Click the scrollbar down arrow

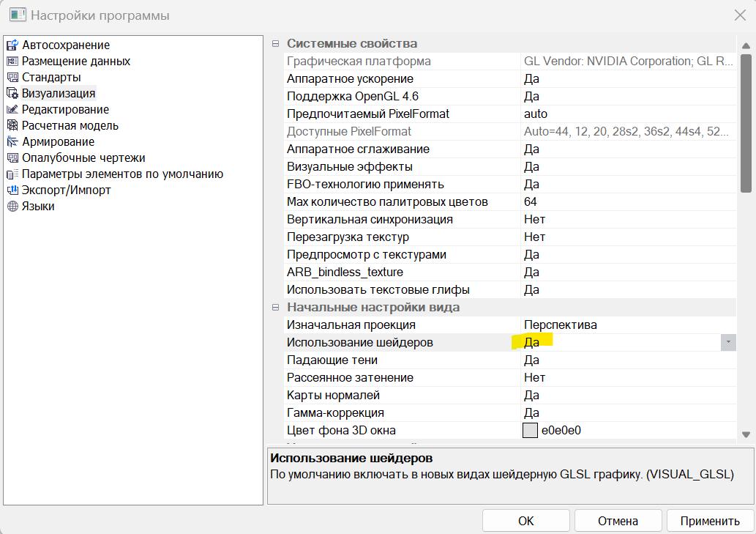[746, 434]
